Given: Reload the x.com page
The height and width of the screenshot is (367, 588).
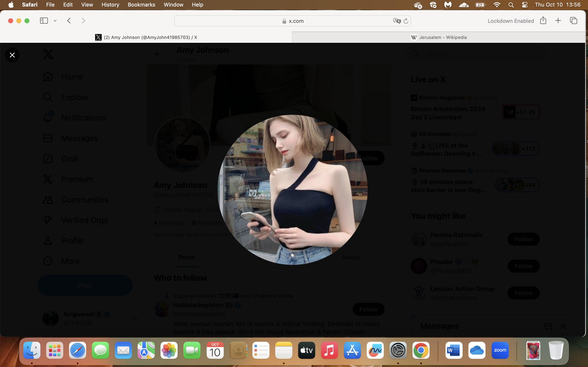Looking at the screenshot, I should tap(406, 21).
